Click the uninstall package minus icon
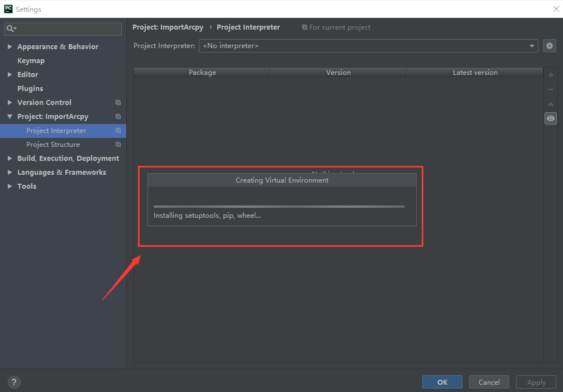 point(551,89)
